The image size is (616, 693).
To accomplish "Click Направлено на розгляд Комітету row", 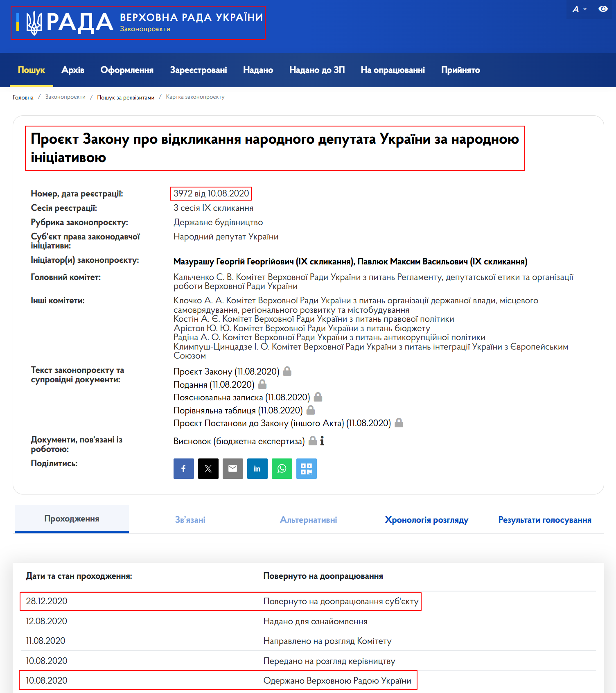I will [x=308, y=641].
